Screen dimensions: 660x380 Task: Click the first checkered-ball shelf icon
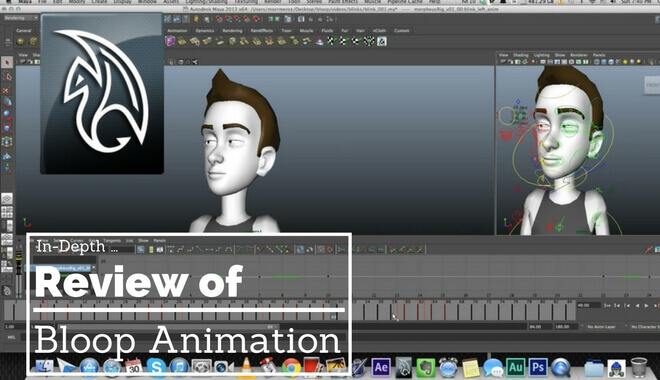click(332, 41)
